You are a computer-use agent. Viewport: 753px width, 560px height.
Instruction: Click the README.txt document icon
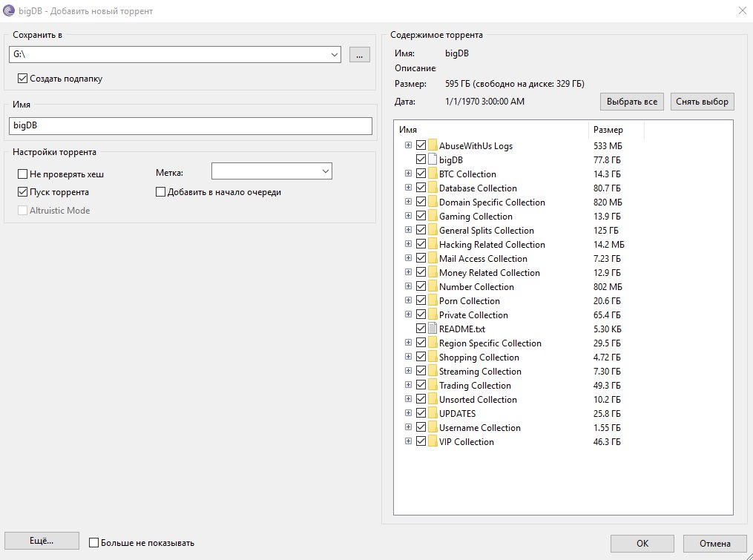pos(433,329)
